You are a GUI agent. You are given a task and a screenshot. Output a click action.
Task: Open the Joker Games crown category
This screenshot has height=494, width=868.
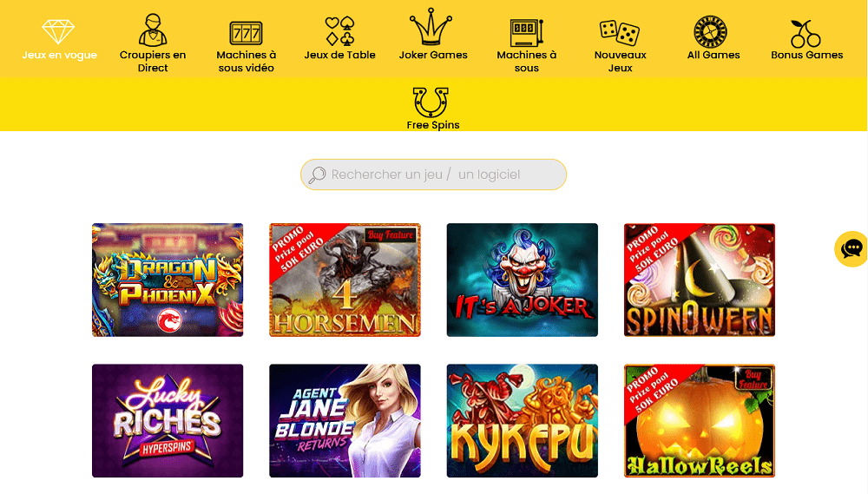[x=431, y=27]
